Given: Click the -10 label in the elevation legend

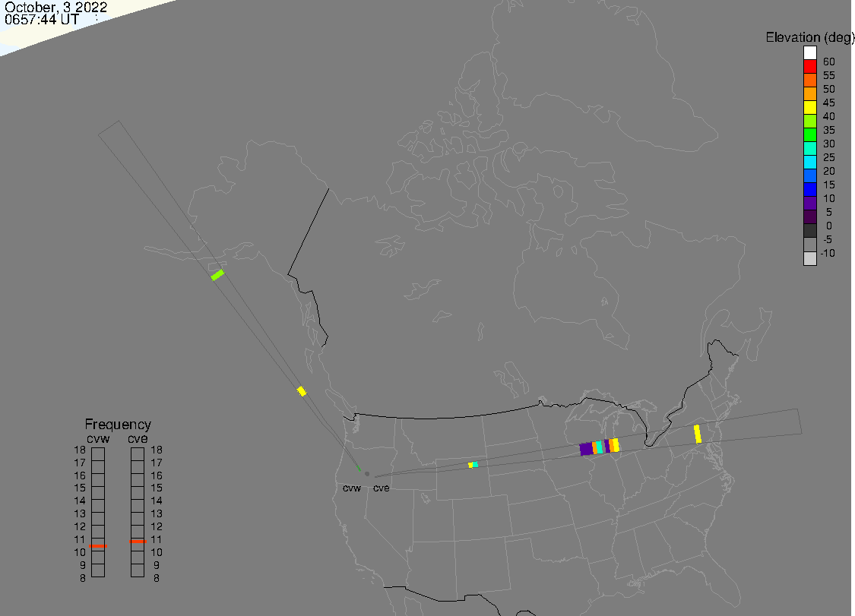Looking at the screenshot, I should point(828,253).
